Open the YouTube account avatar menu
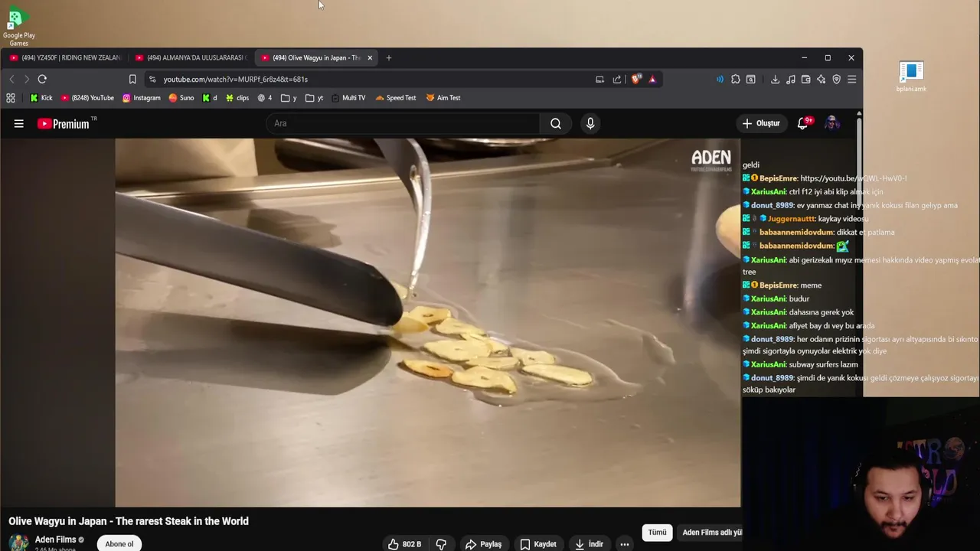Image resolution: width=980 pixels, height=551 pixels. 832,123
